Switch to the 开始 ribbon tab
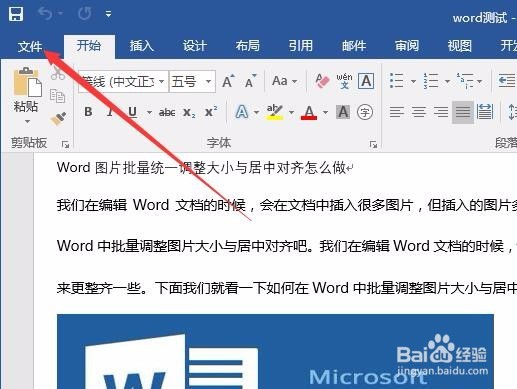The image size is (517, 389). pos(89,46)
